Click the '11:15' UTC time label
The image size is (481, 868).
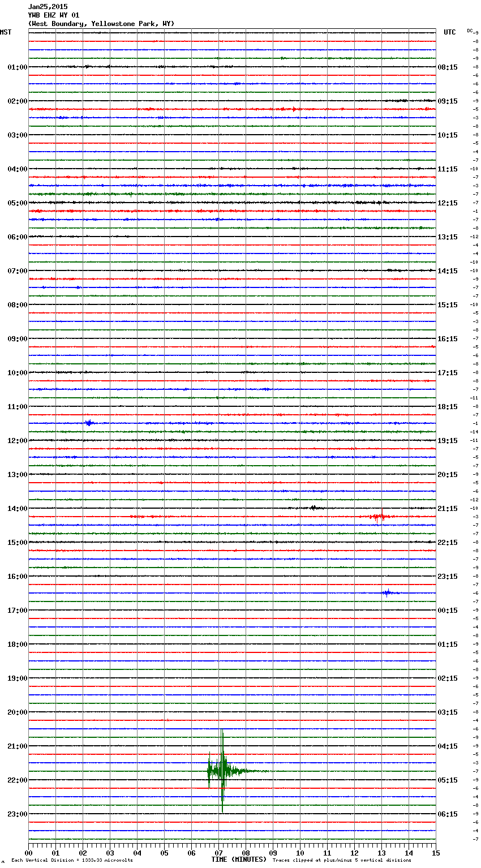[448, 169]
